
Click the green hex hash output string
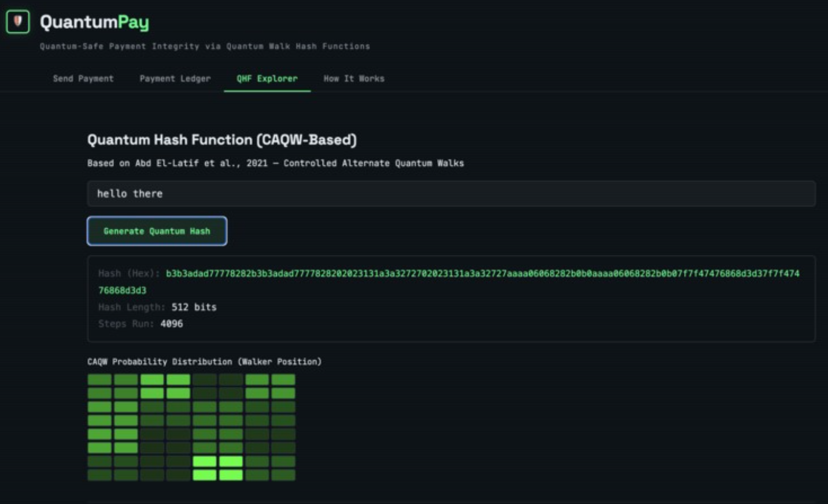[449, 281]
